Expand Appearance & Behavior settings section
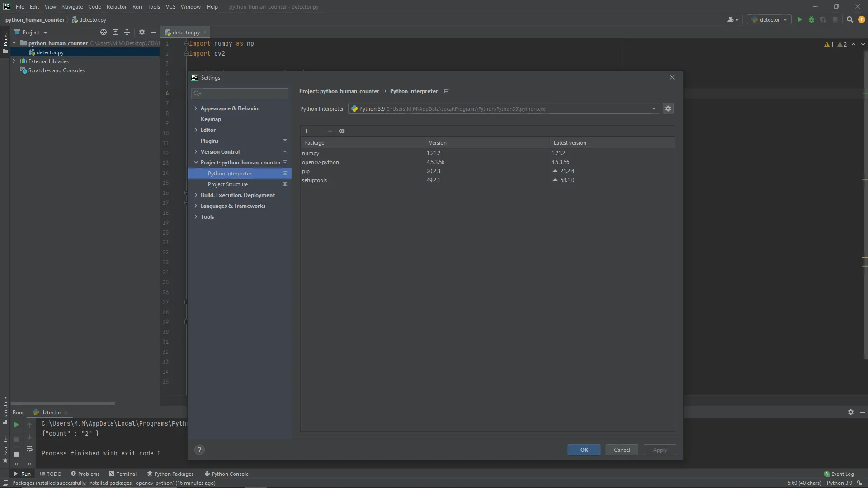Viewport: 868px width, 488px height. click(196, 108)
